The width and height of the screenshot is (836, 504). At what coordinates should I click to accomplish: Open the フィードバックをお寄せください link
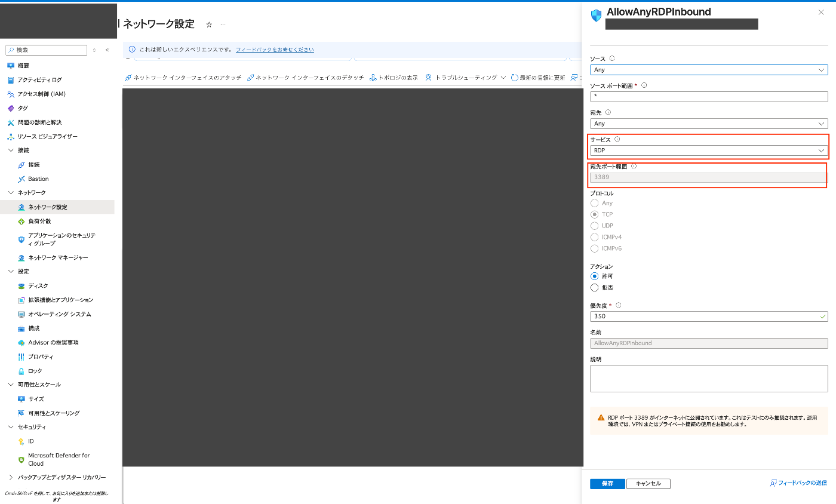click(x=275, y=50)
